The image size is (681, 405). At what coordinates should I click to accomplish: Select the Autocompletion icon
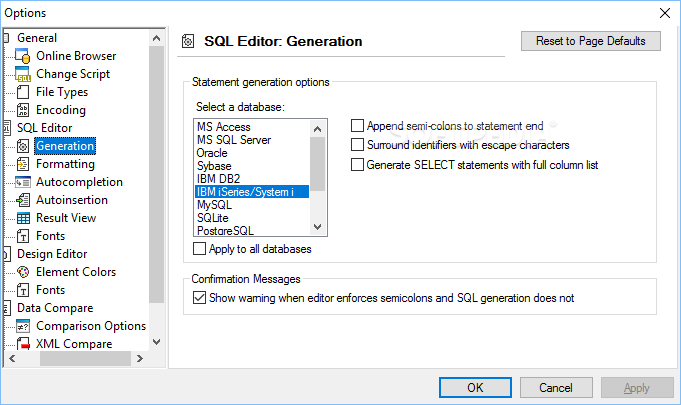(23, 182)
